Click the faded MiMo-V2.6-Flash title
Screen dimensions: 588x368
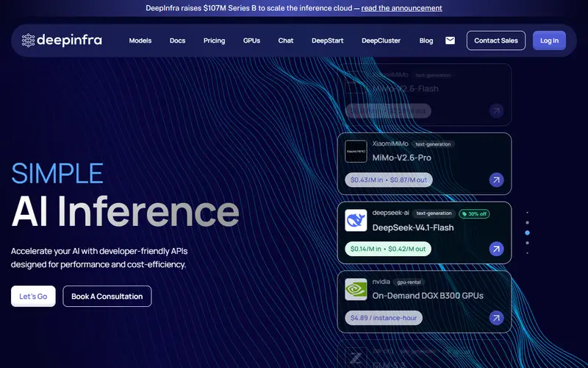406,88
